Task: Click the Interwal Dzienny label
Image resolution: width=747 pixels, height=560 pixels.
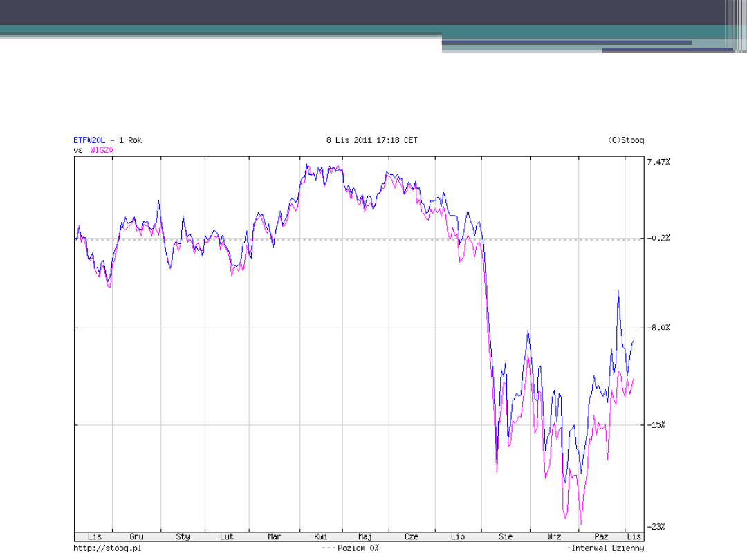Action: tap(607, 548)
